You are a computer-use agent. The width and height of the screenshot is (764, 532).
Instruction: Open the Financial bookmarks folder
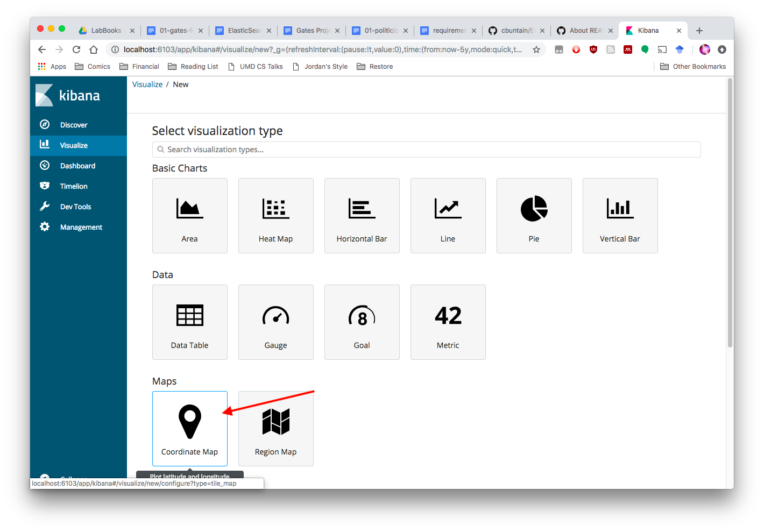(x=139, y=67)
